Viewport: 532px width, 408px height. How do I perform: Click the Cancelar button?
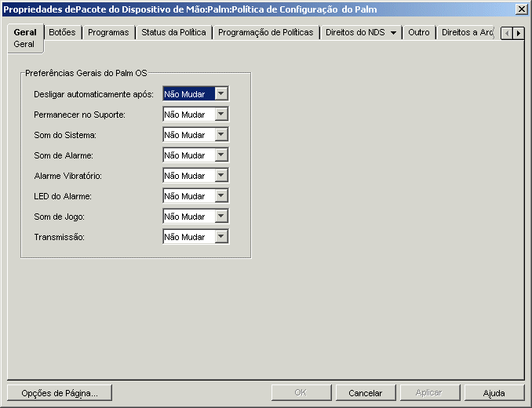click(366, 393)
